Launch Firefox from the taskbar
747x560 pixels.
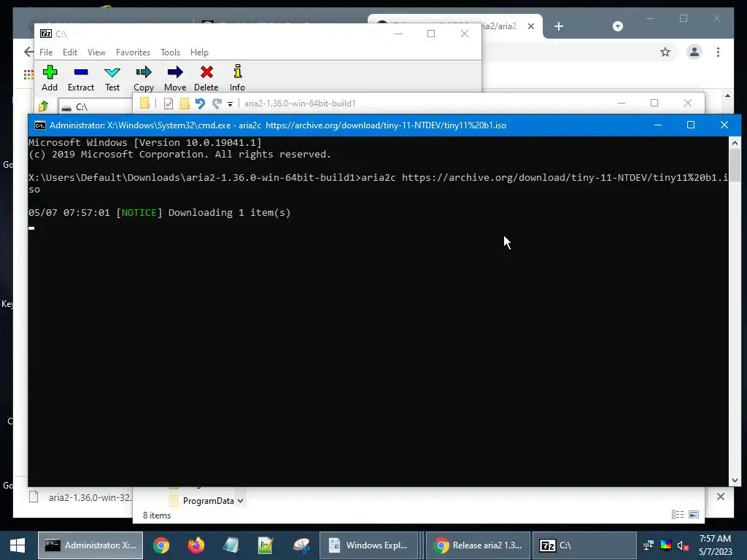point(196,545)
